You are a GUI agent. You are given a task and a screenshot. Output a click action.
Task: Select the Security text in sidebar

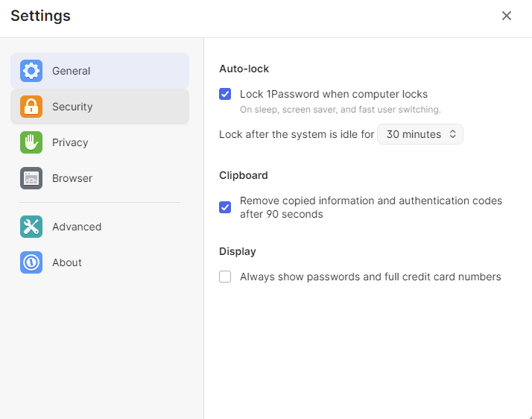click(72, 107)
